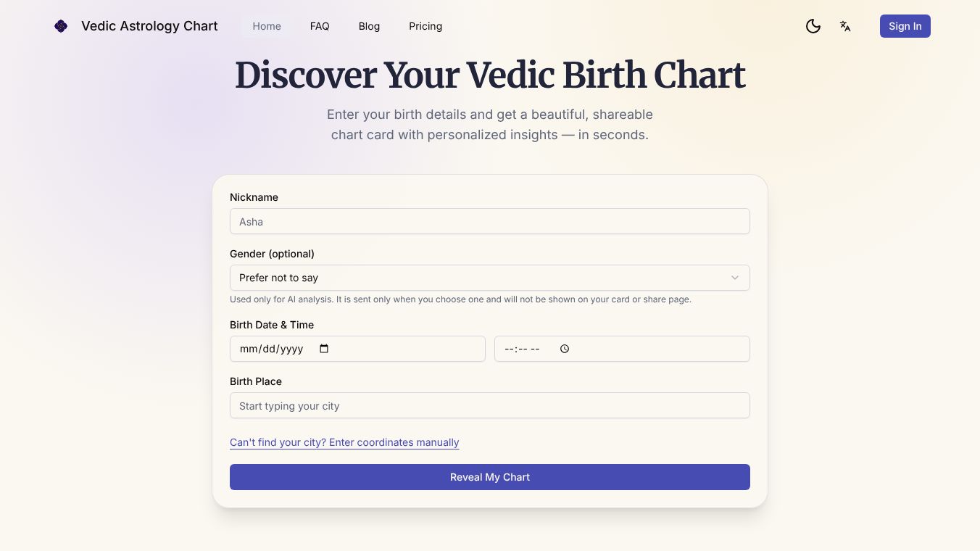Click the Vedic Astrology Chart logo icon

(x=61, y=26)
